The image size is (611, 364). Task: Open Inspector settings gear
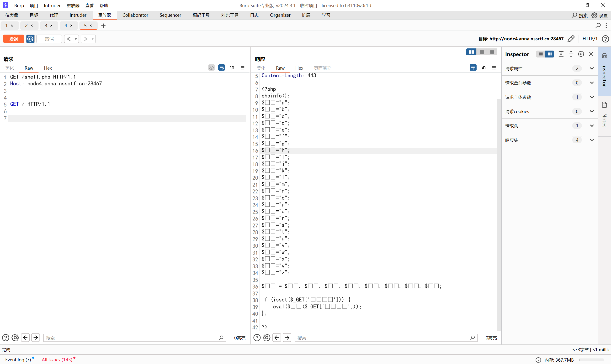click(581, 54)
